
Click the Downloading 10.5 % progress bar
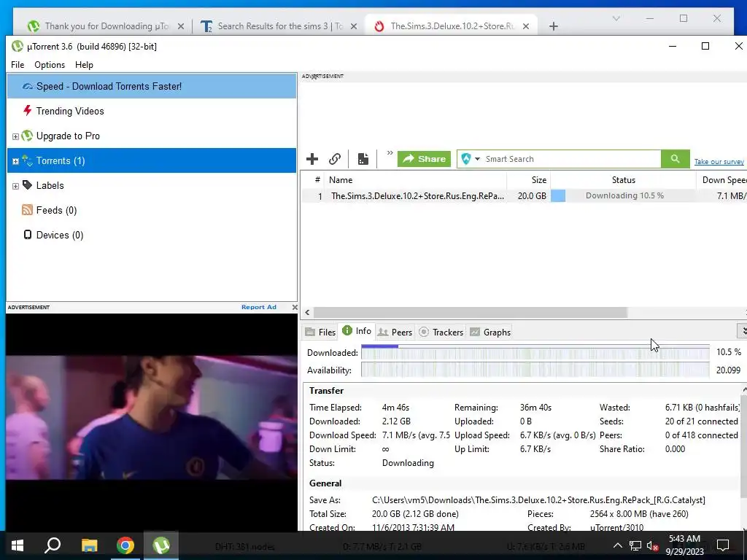(623, 195)
